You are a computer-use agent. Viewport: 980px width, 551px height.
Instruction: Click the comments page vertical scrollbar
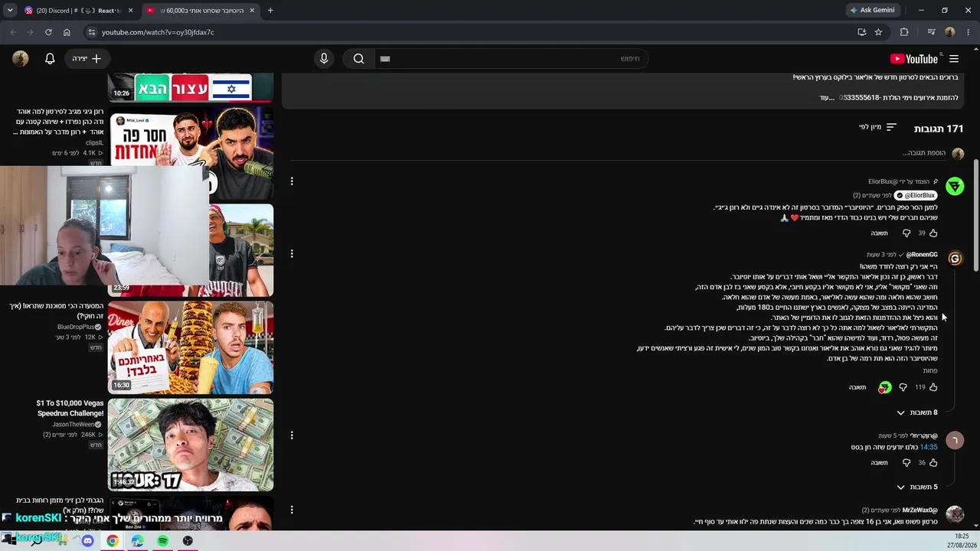coord(975,216)
